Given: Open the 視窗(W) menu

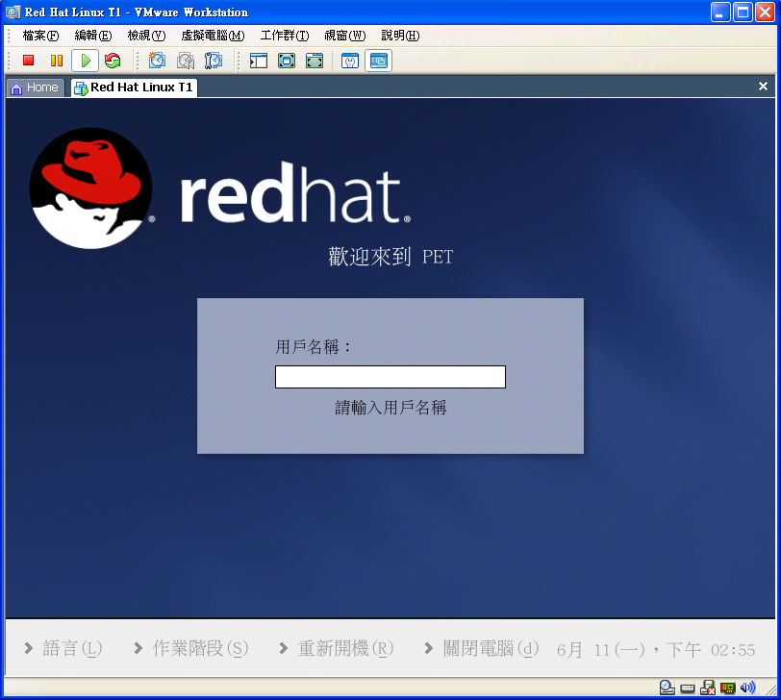Looking at the screenshot, I should (344, 36).
